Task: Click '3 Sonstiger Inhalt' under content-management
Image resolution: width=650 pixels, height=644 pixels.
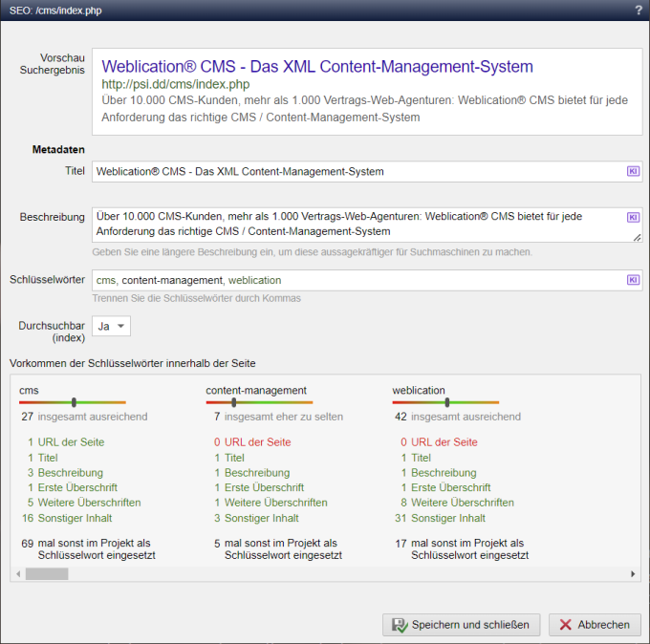Action: [x=256, y=518]
